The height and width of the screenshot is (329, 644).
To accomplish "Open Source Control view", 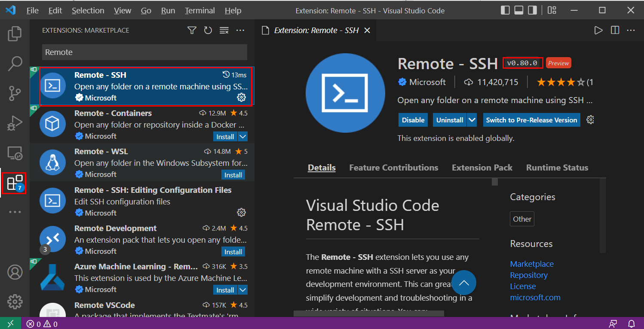I will (x=15, y=93).
